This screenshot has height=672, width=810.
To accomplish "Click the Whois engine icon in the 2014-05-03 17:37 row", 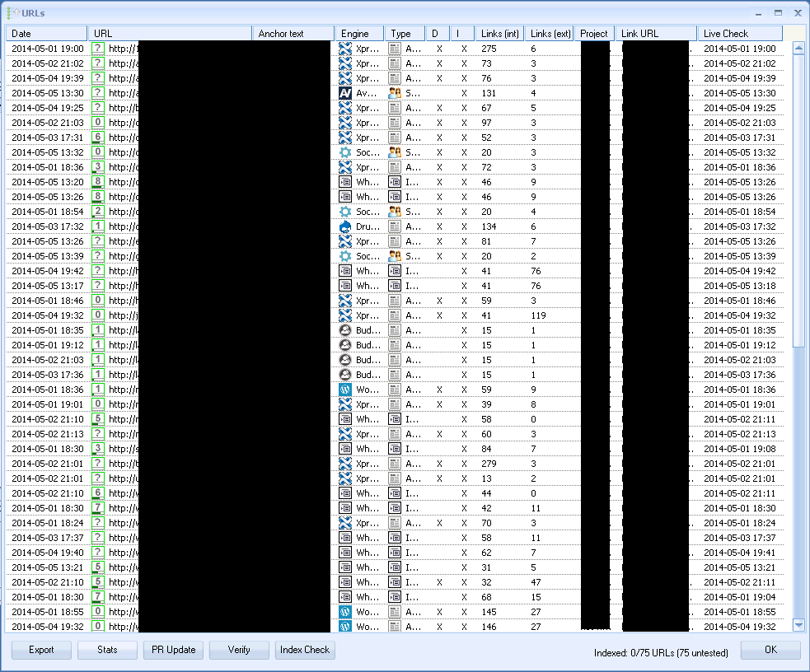I will [345, 538].
